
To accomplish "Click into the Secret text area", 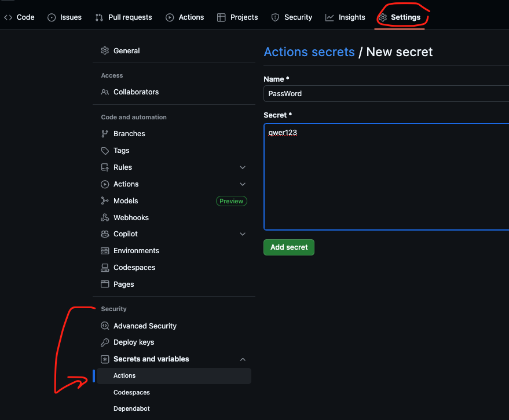I will (x=386, y=177).
